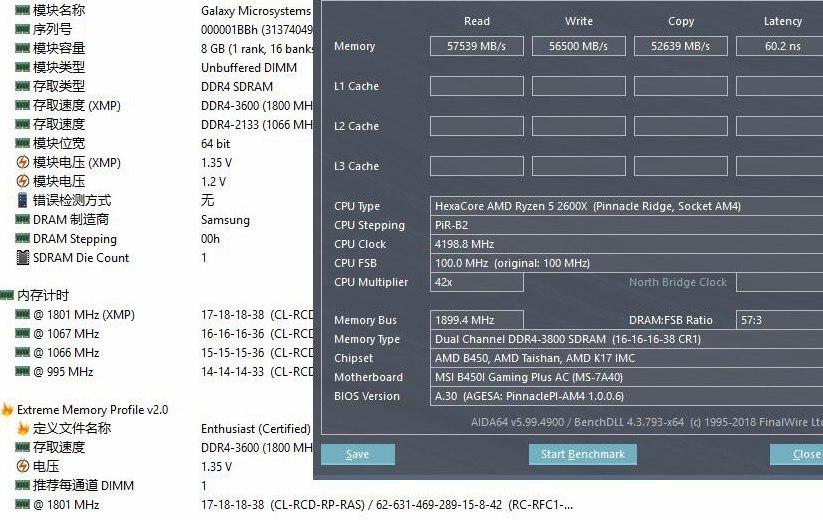Click the Memory Bus value 1899.4 MHz
This screenshot has height=520, width=823.
click(477, 320)
